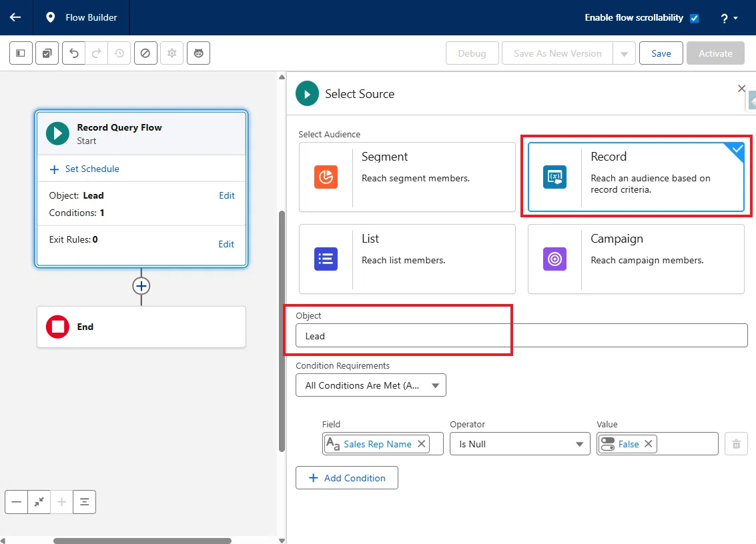
Task: Fit flow to view icon
Action: click(39, 502)
